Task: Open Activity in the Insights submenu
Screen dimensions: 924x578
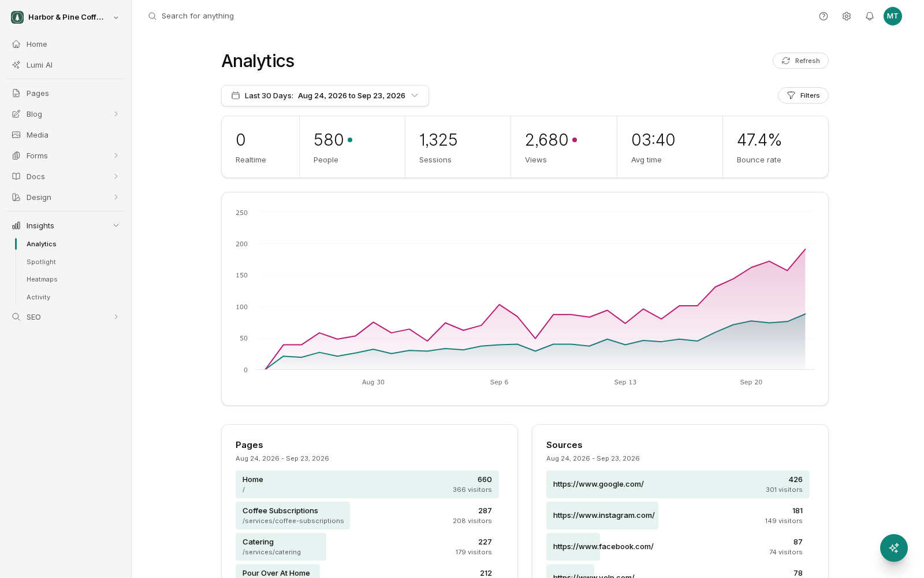Action: 38,297
